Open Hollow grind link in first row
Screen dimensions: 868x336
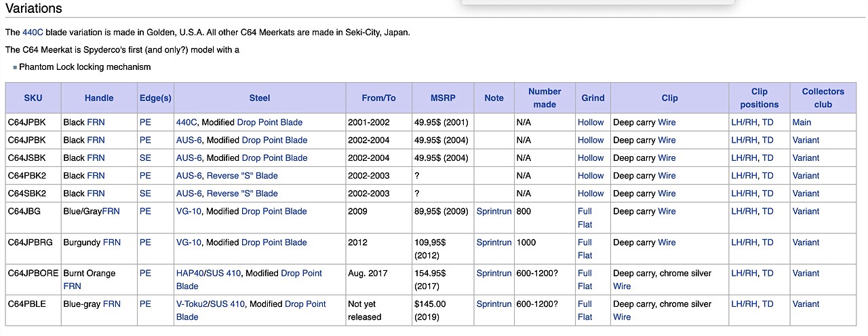point(591,122)
